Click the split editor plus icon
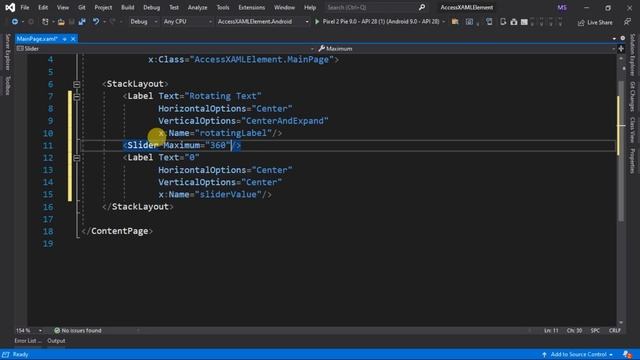The height and width of the screenshot is (360, 640). pyautogui.click(x=621, y=49)
